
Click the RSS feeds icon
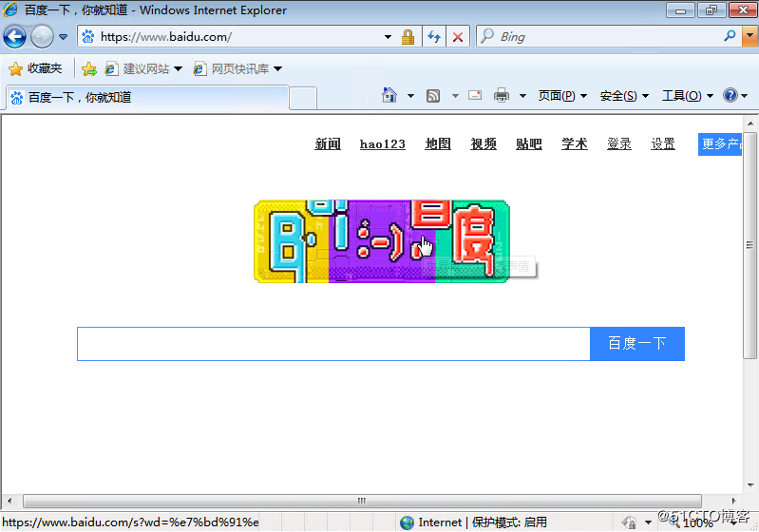(433, 96)
